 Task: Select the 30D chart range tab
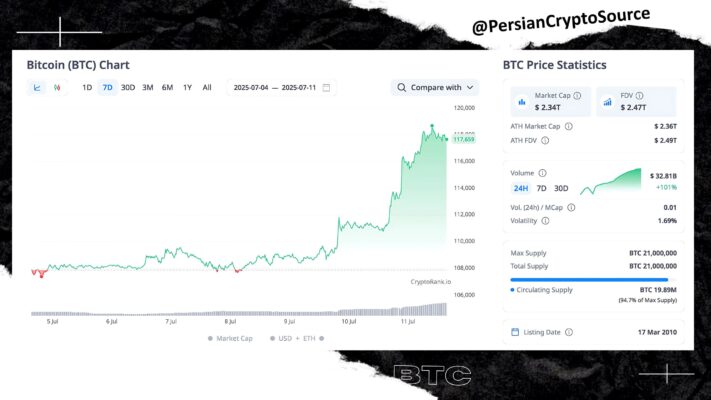coord(128,88)
